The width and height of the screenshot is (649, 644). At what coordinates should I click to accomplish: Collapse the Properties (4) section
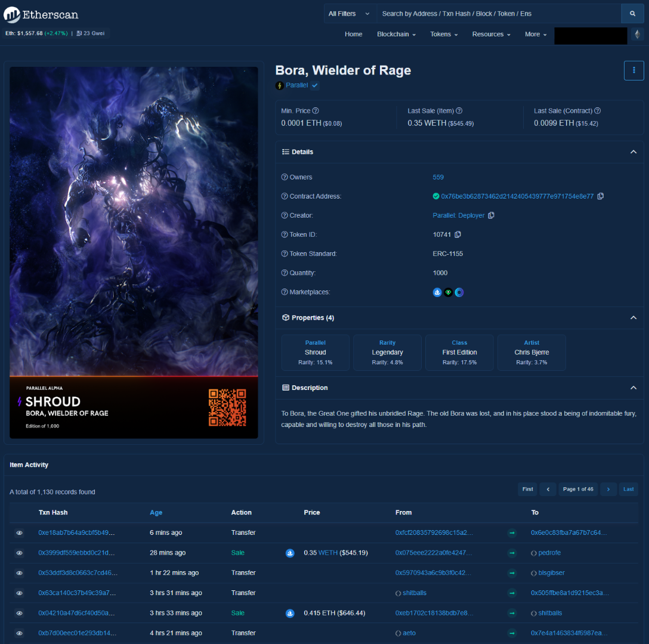click(633, 318)
